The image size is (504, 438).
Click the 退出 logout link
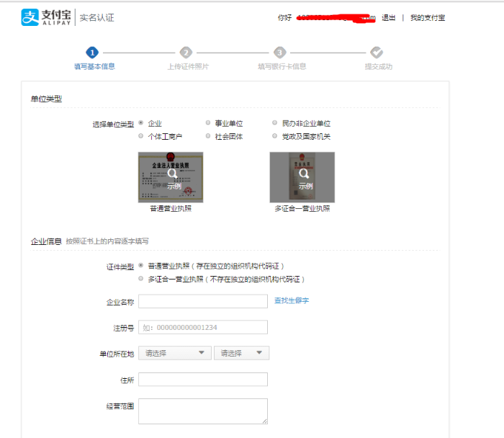pyautogui.click(x=388, y=18)
